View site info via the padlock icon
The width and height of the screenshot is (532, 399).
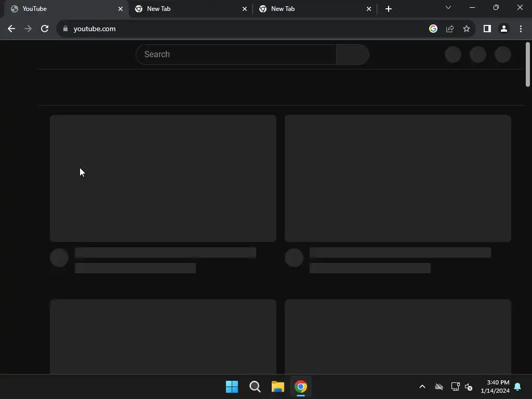65,29
